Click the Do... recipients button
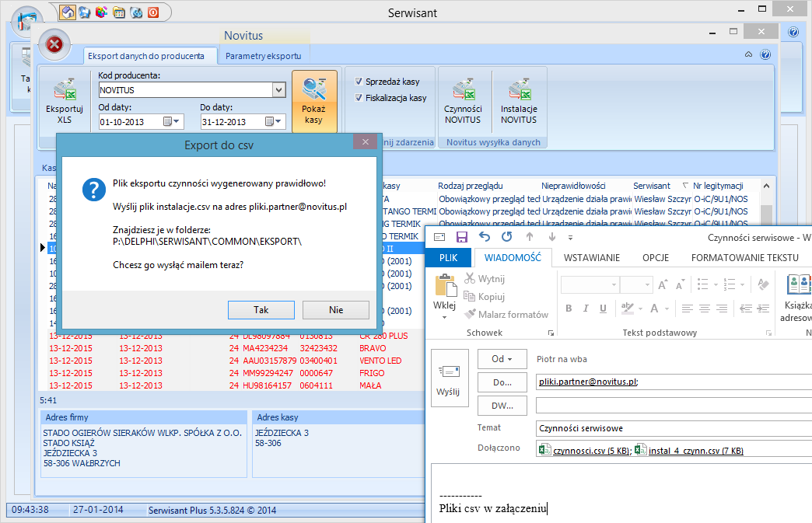This screenshot has height=523, width=812. click(502, 382)
